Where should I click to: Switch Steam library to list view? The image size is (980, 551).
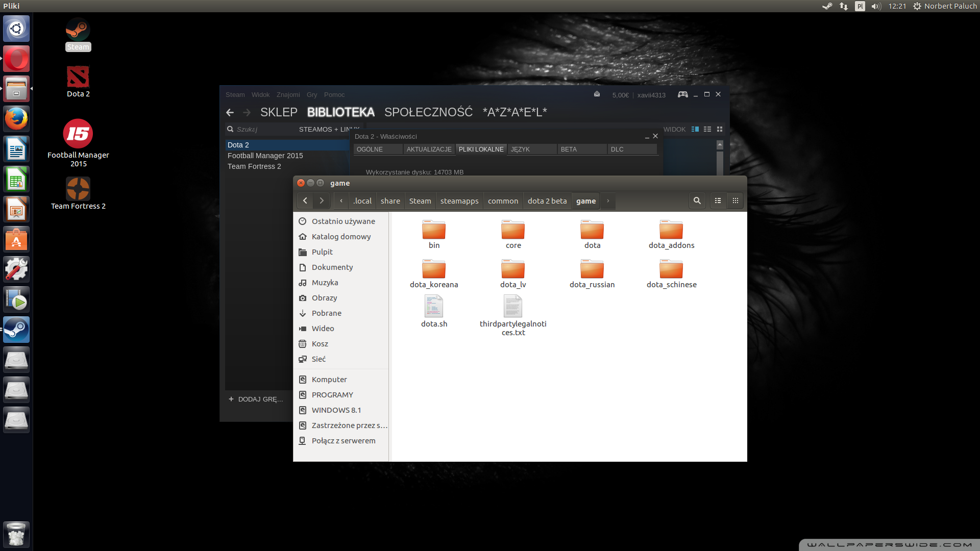pyautogui.click(x=707, y=129)
